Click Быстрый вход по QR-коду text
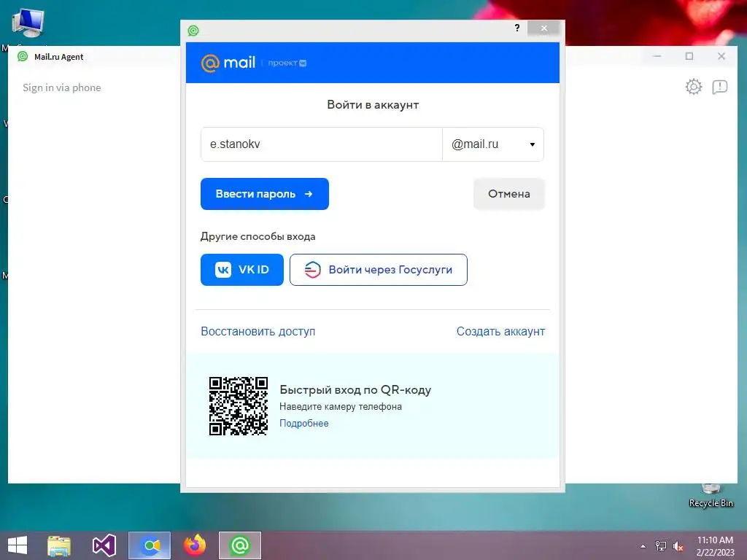Image resolution: width=747 pixels, height=560 pixels. [355, 389]
